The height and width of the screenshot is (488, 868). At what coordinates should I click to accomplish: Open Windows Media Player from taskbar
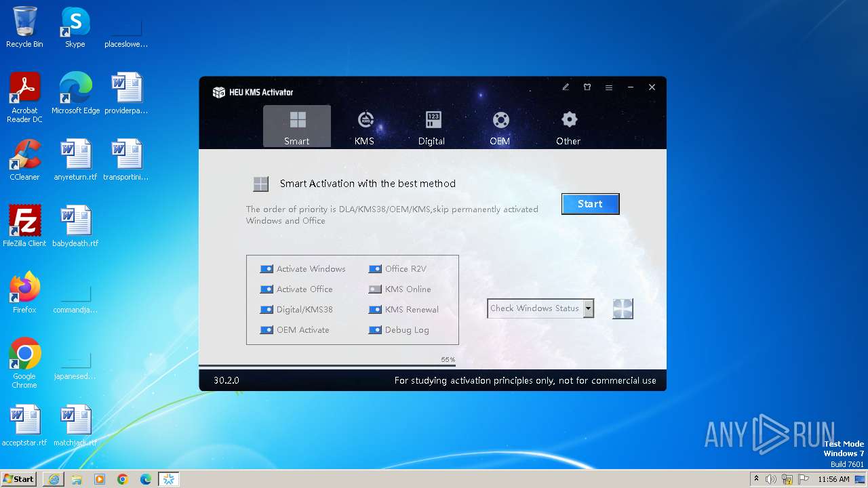[x=100, y=479]
